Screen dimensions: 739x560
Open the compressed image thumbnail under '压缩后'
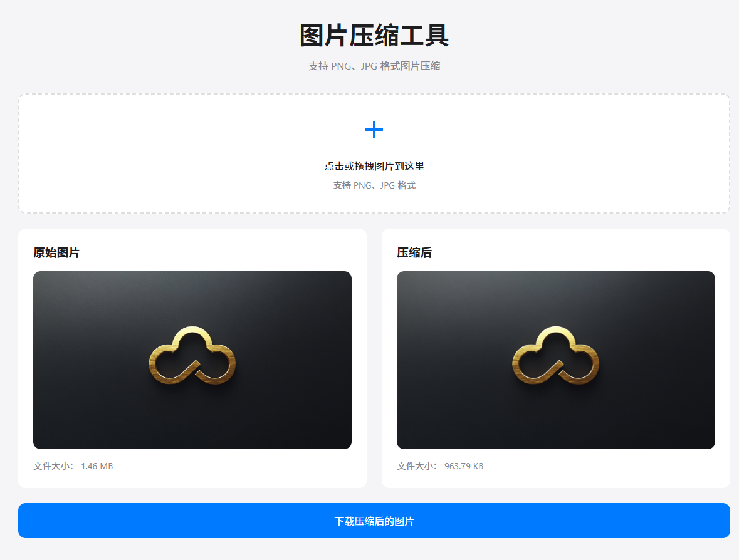[x=556, y=360]
